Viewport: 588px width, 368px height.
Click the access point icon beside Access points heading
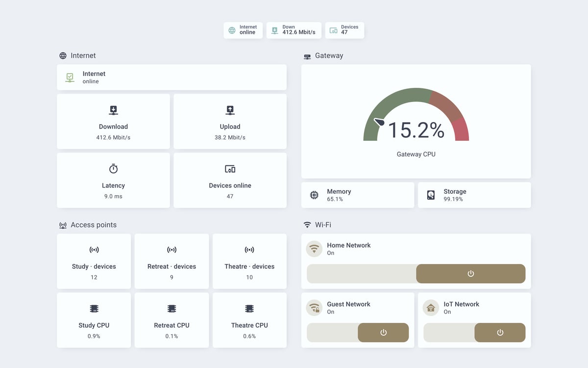click(63, 225)
